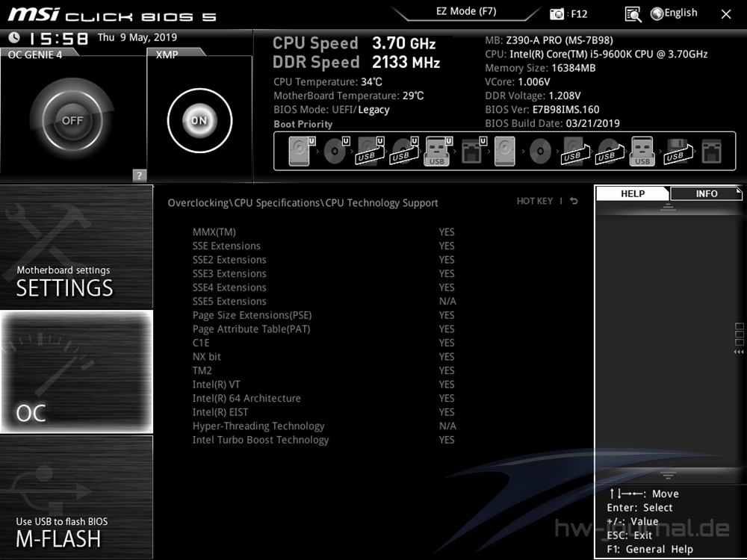Select the legacy optical disc boot icon
Viewport: 747px width, 560px height.
540,151
